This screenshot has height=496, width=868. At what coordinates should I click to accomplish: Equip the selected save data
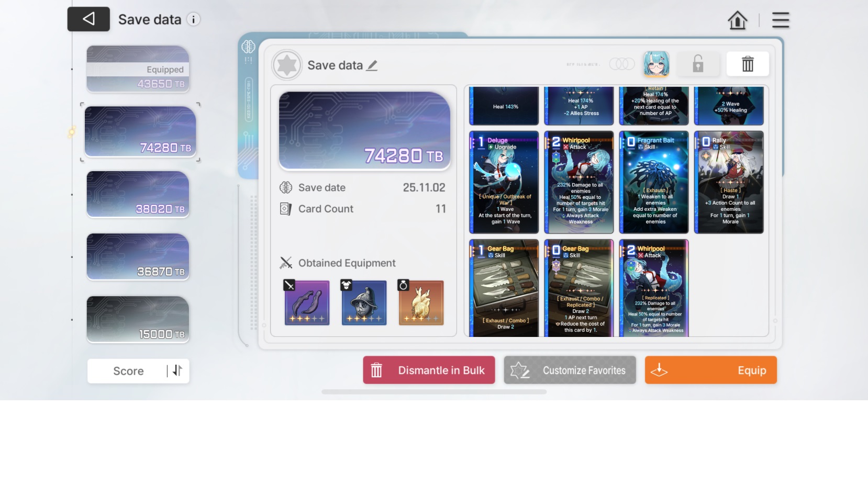(710, 370)
